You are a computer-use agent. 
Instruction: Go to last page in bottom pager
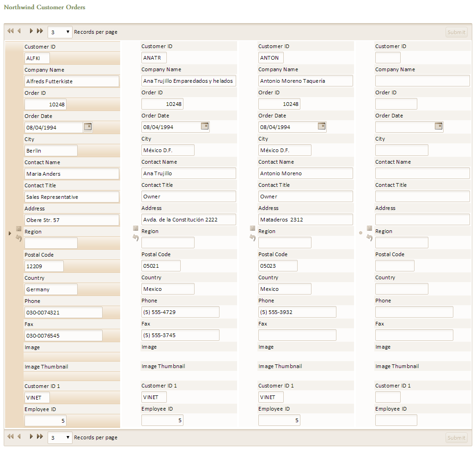tap(40, 437)
